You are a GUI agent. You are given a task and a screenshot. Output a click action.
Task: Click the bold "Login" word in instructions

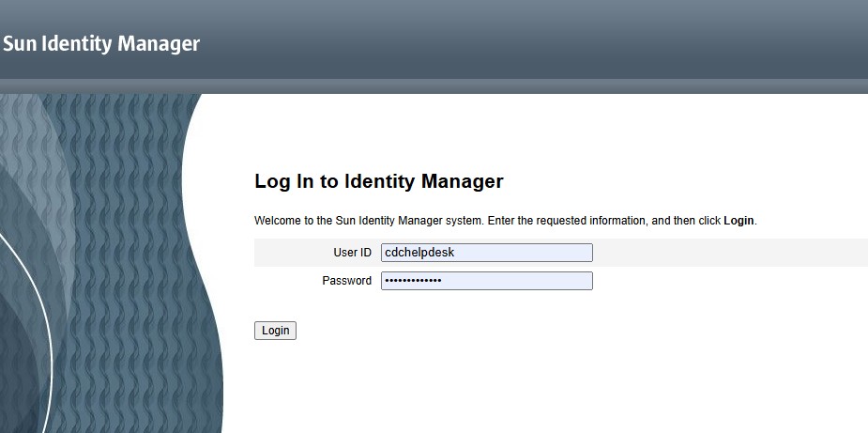pos(739,221)
